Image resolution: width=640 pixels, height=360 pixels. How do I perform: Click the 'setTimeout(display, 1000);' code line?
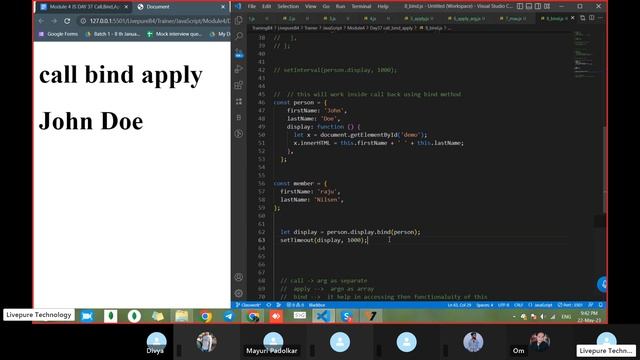323,240
